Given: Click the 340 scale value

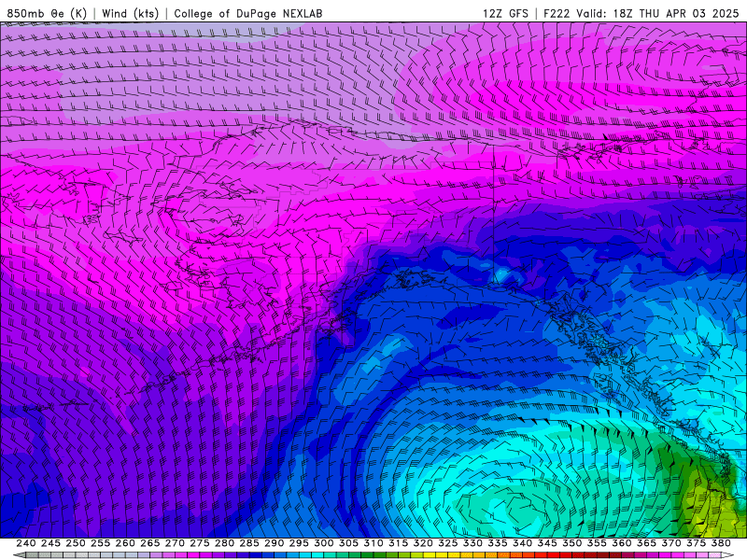Looking at the screenshot, I should (522, 543).
